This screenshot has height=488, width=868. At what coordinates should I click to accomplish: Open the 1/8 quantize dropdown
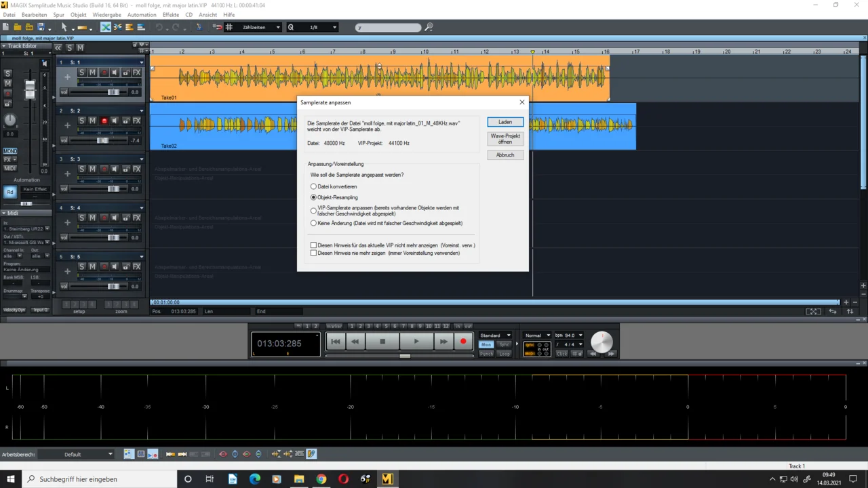[x=319, y=27]
